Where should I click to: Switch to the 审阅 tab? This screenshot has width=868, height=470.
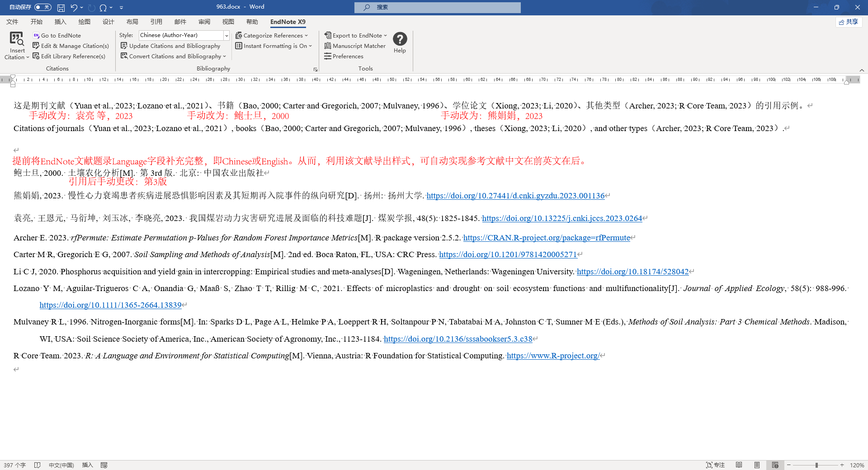[204, 22]
